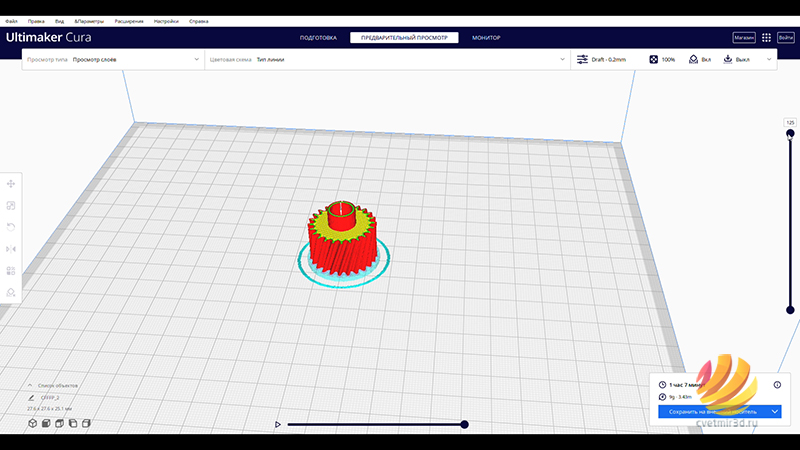Open the Marketplace button
The image size is (800, 450).
point(744,38)
